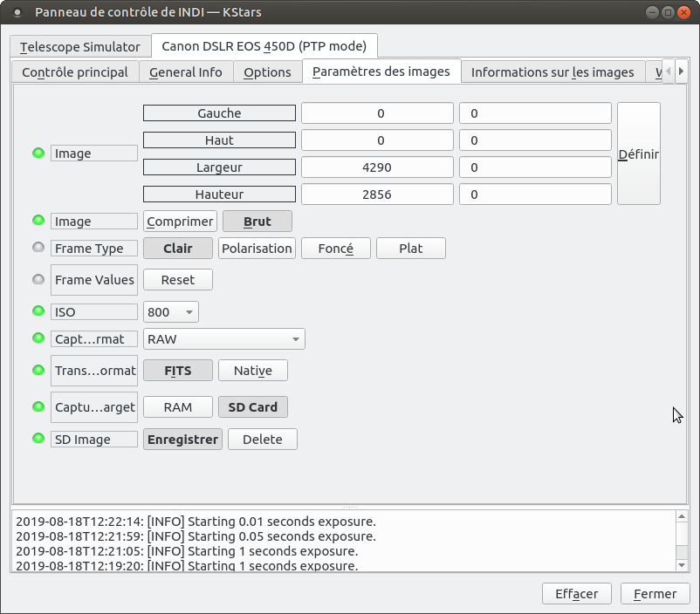Select Brut image mode
This screenshot has height=614, width=700.
[257, 222]
